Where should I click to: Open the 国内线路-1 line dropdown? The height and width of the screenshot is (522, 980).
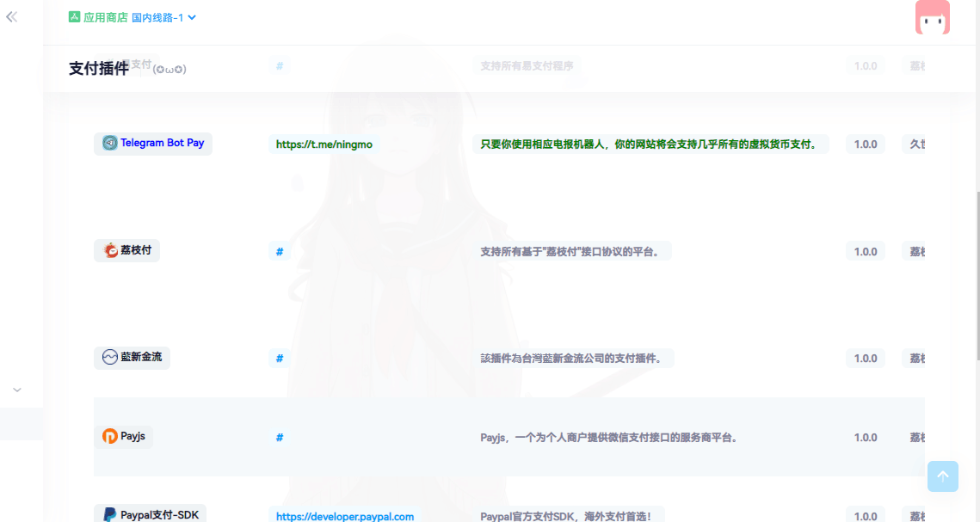pyautogui.click(x=163, y=17)
